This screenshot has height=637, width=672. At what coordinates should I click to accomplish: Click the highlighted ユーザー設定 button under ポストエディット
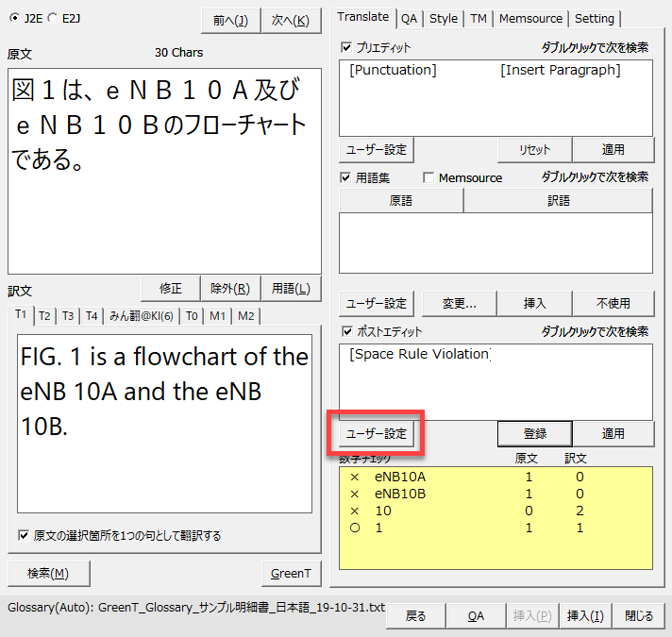coord(376,433)
